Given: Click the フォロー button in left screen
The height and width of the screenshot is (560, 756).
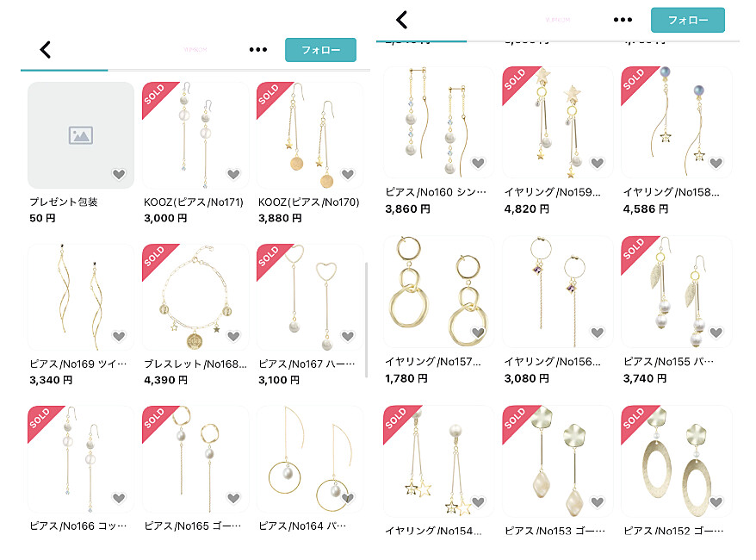Looking at the screenshot, I should pyautogui.click(x=320, y=50).
